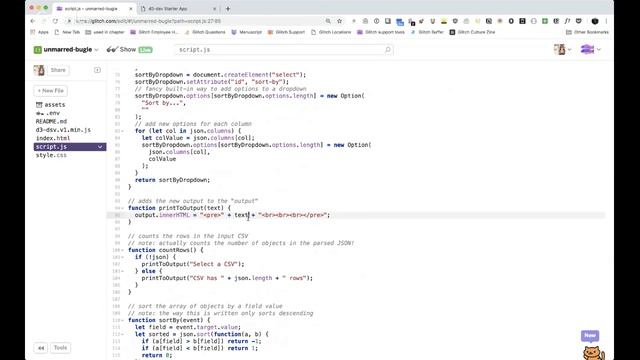The width and height of the screenshot is (640, 360).
Task: Click the zoom magnifier in address bar
Action: pos(328,21)
